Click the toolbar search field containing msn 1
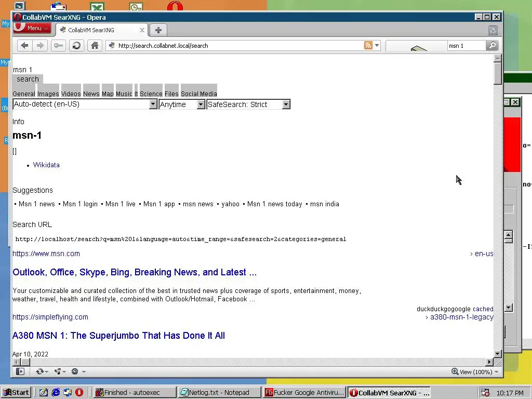Viewport: 532px width, 399px height. tap(467, 46)
